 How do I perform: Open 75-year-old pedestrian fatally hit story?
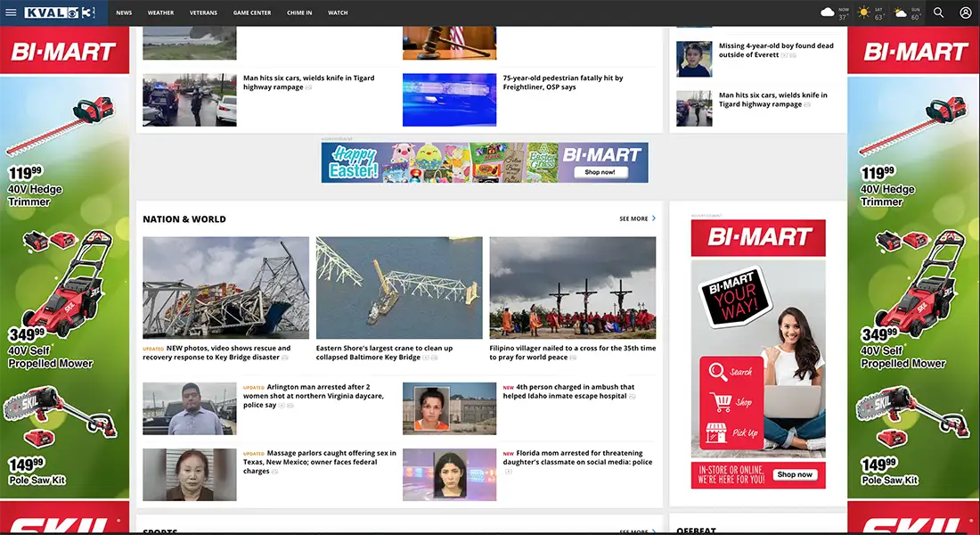tap(562, 83)
